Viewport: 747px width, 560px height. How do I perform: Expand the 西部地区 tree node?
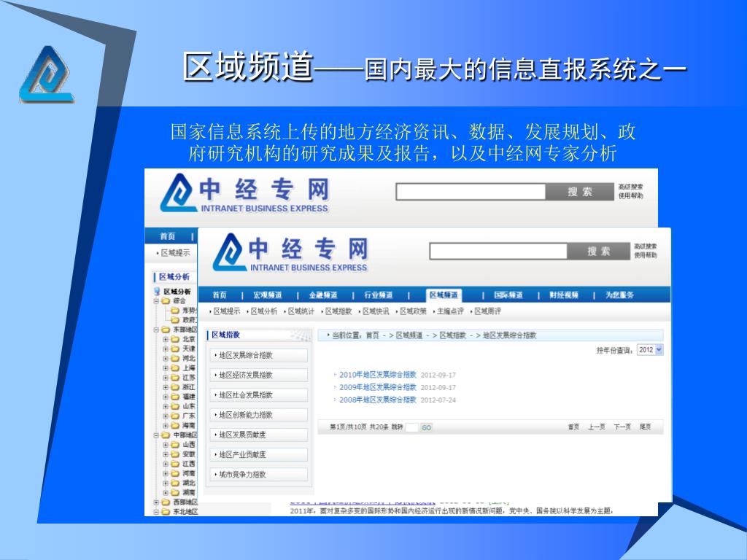point(156,502)
